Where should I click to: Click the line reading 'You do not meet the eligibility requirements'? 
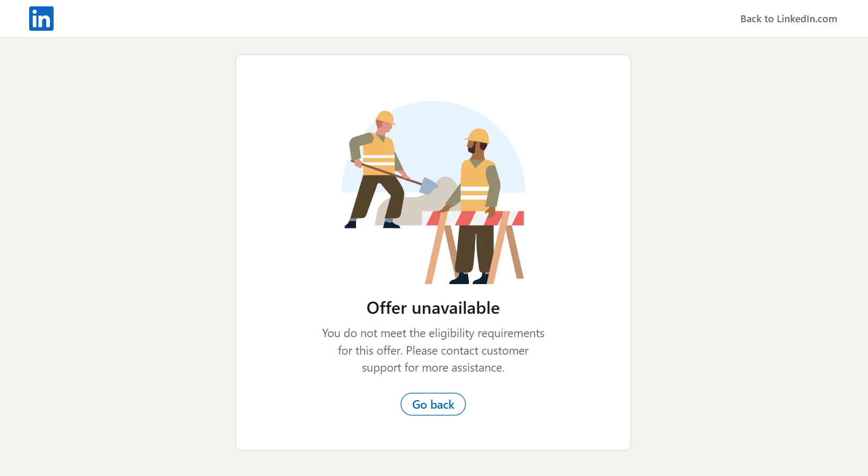[x=433, y=333]
